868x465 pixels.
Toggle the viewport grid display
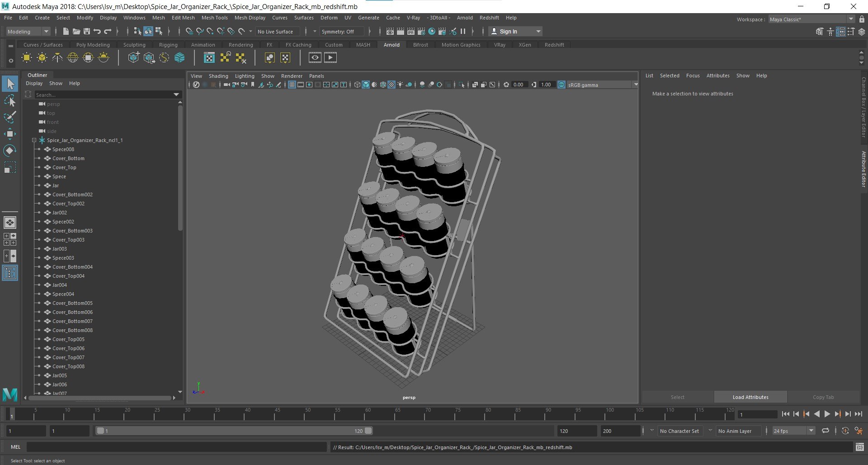pyautogui.click(x=292, y=85)
